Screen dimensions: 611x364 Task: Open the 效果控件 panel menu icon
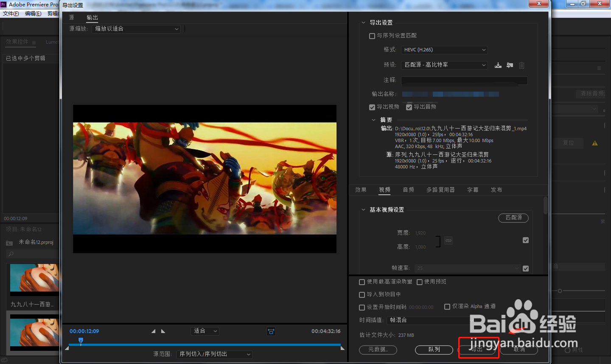34,42
